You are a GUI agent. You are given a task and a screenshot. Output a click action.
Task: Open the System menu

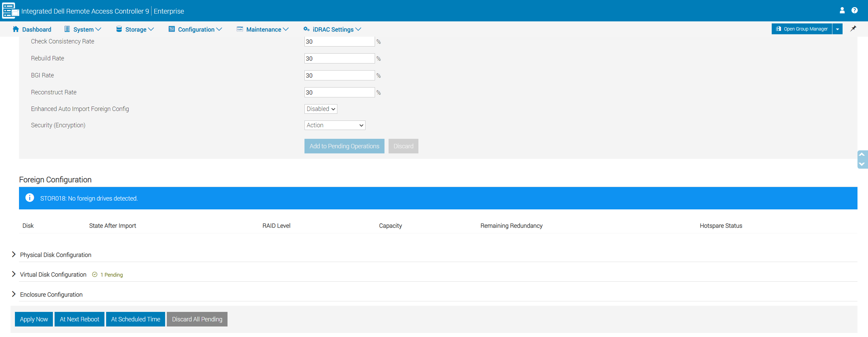point(87,30)
